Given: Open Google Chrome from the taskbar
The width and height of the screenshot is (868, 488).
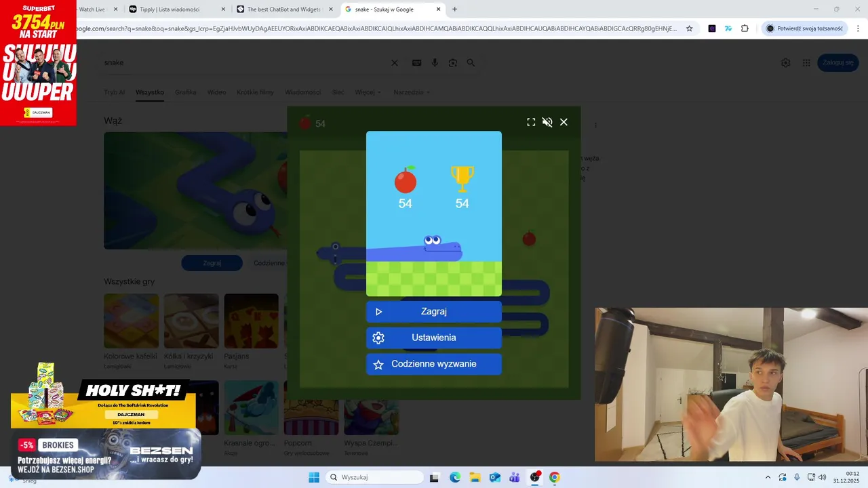Looking at the screenshot, I should [555, 477].
